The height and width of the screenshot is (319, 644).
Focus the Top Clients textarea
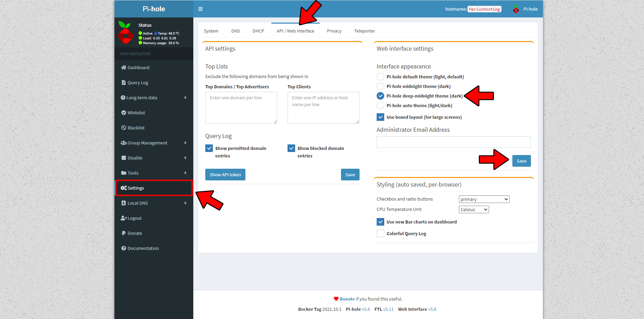coord(324,108)
